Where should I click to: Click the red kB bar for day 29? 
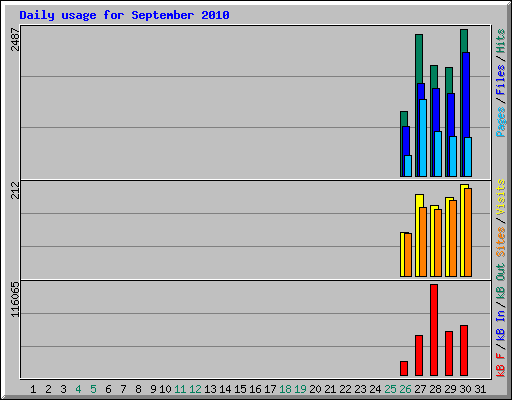tap(449, 354)
